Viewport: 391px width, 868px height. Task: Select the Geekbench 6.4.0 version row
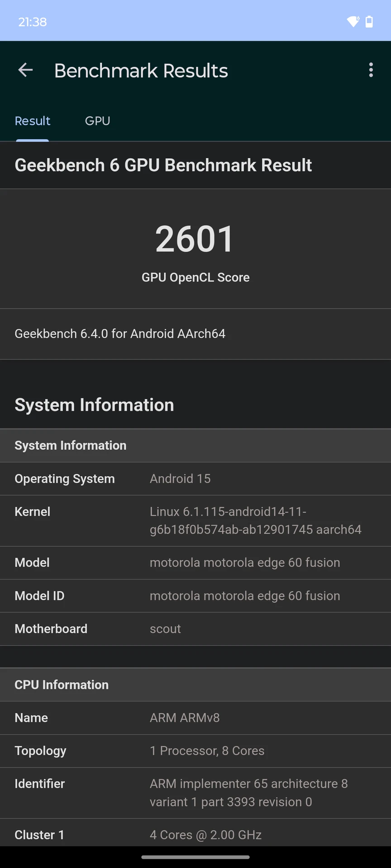(x=195, y=334)
